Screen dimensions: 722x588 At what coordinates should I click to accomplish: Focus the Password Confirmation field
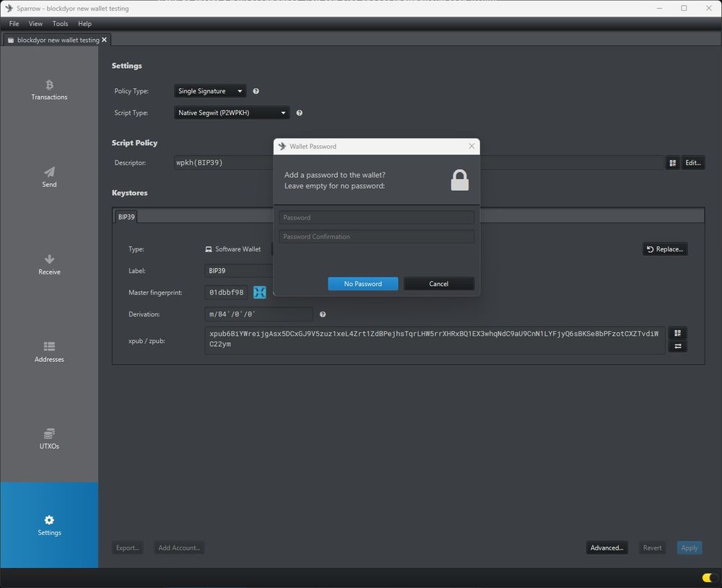coord(376,237)
